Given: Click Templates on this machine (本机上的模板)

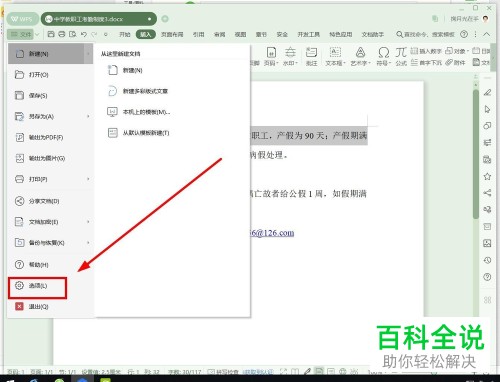Looking at the screenshot, I should pos(139,112).
